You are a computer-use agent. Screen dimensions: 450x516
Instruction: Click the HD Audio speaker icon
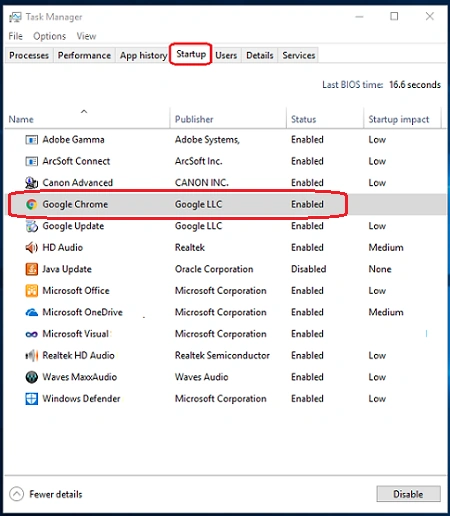tap(32, 248)
